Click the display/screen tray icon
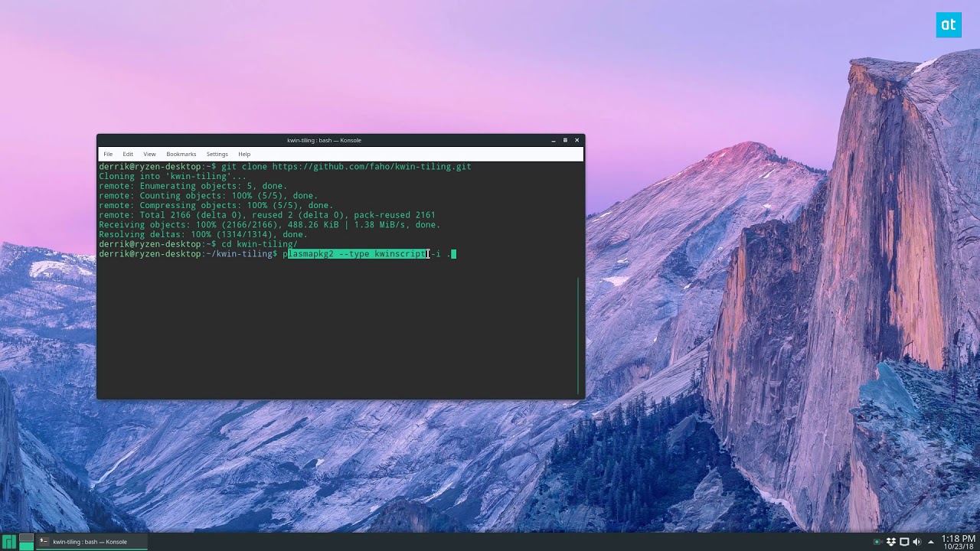This screenshot has height=551, width=980. 903,542
